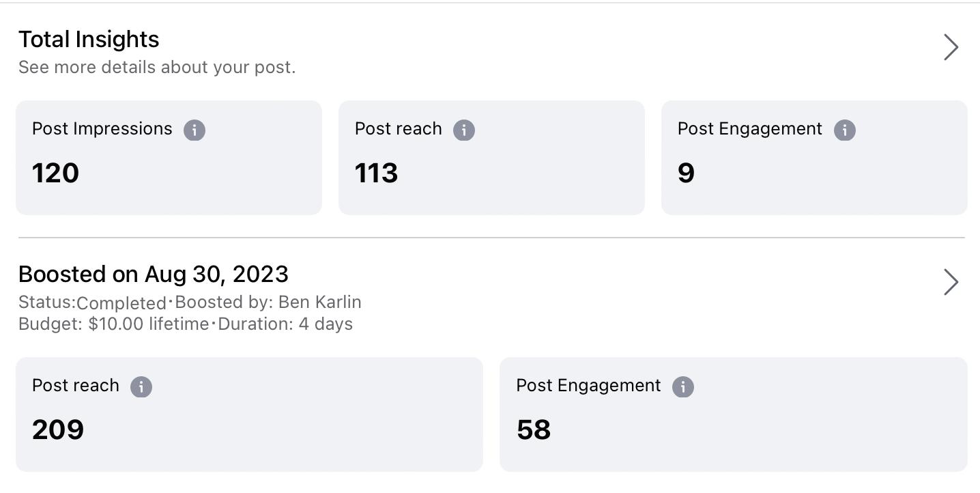Open the boosted Post Engagement card showing 58
980x493 pixels.
coord(733,414)
